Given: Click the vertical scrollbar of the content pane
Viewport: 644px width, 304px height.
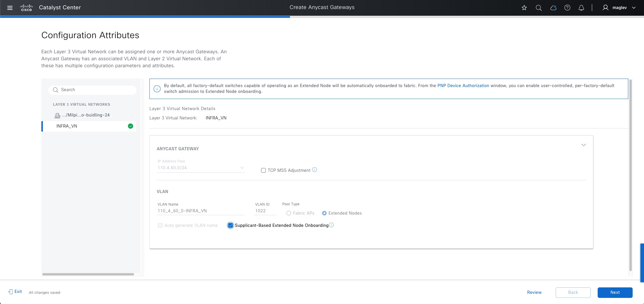Looking at the screenshot, I should (631, 175).
